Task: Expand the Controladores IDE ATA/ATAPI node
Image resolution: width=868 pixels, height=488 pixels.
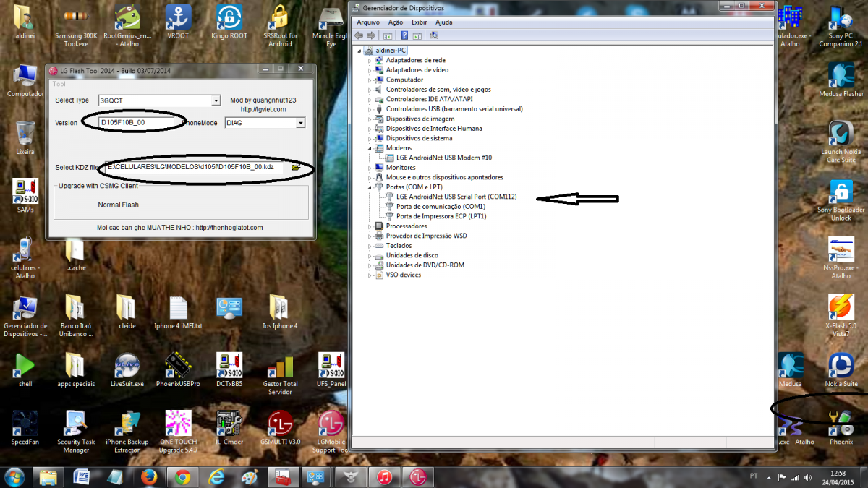Action: click(370, 99)
